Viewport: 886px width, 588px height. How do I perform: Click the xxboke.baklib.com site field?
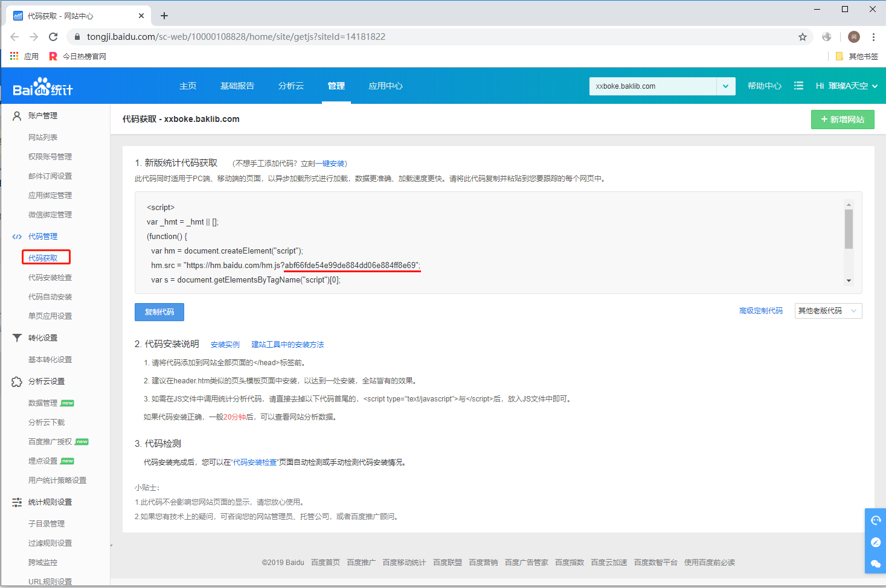click(653, 86)
